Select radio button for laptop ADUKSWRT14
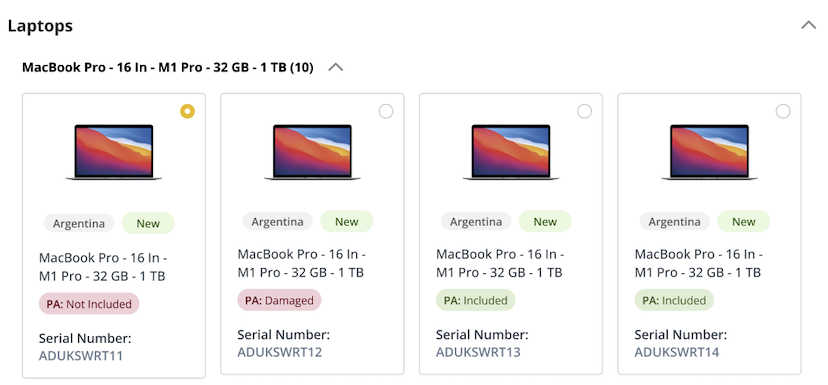The image size is (828, 385). (783, 111)
